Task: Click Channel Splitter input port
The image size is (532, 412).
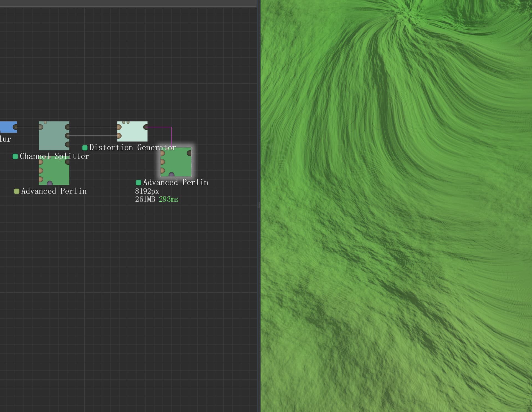Action: point(41,127)
